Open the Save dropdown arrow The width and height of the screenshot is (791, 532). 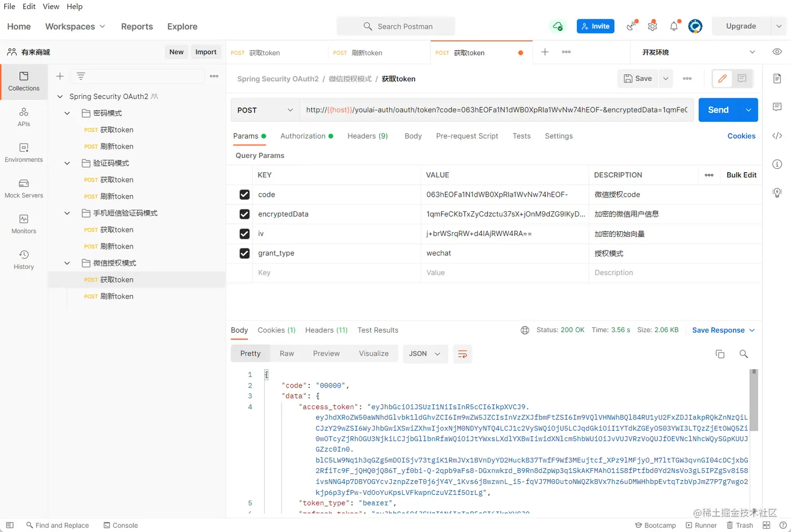[665, 78]
